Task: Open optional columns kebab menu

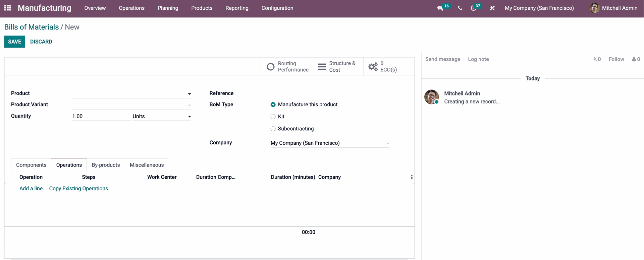Action: point(412,177)
